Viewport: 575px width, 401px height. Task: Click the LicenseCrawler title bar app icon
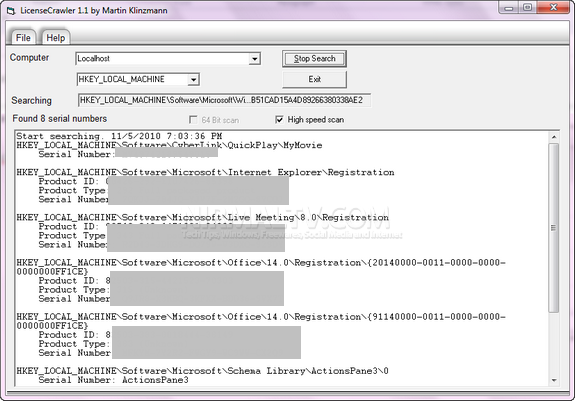11,11
